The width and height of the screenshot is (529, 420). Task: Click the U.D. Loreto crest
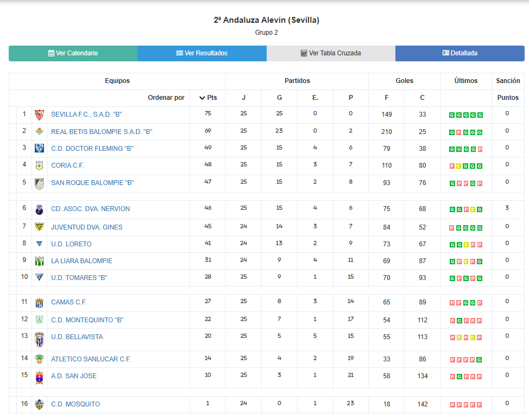coord(39,244)
